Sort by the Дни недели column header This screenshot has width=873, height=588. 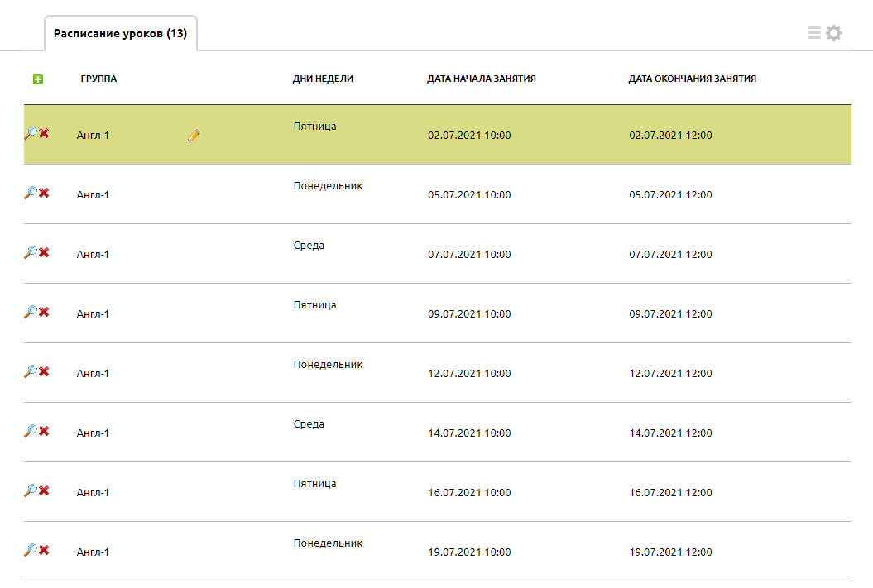[x=323, y=79]
